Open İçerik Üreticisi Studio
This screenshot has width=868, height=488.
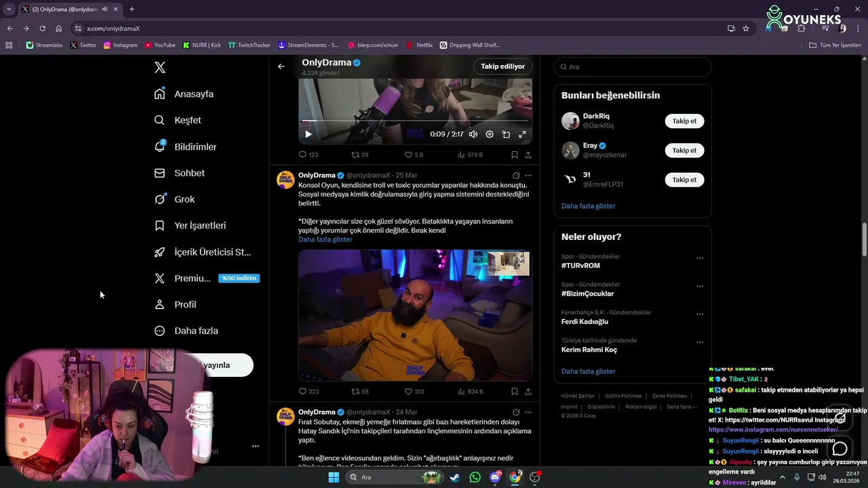pyautogui.click(x=202, y=251)
